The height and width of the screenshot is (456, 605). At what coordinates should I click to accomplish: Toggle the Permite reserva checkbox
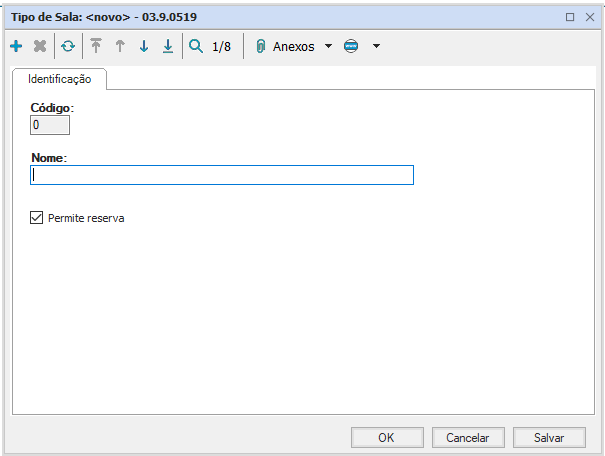pyautogui.click(x=38, y=217)
